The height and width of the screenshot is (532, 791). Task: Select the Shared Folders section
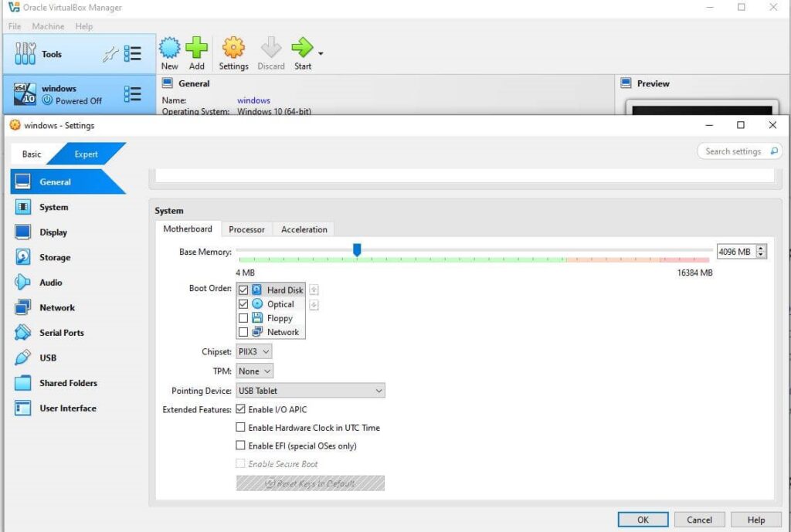pos(67,383)
